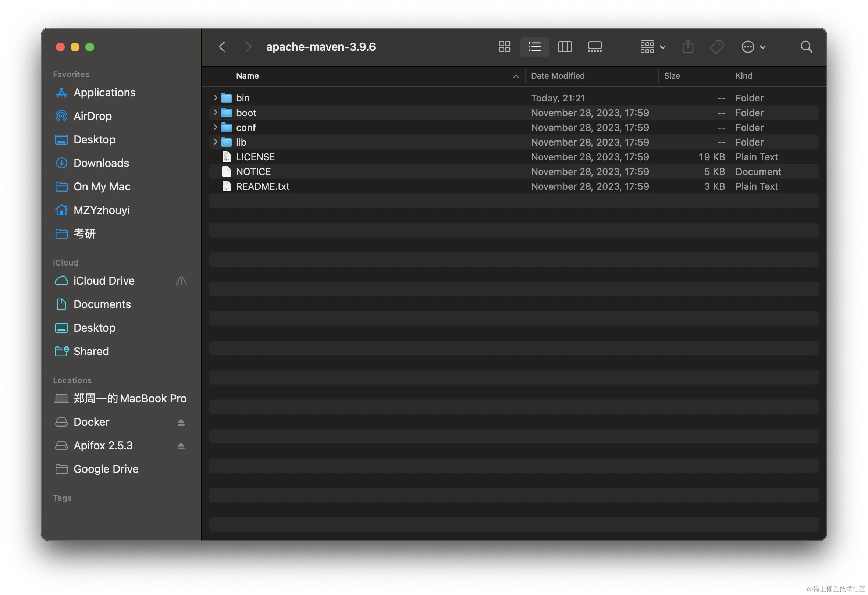Expand the conf folder disclosure arrow
This screenshot has width=868, height=595.
pyautogui.click(x=215, y=127)
